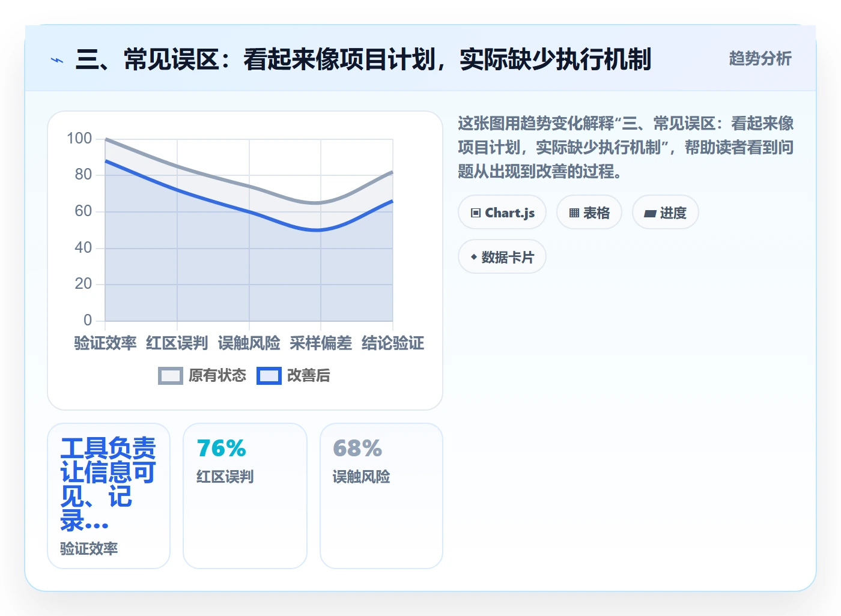Screen dimensions: 841x616
Task: Click the 采样偏差 x-axis label
Action: pos(321,343)
